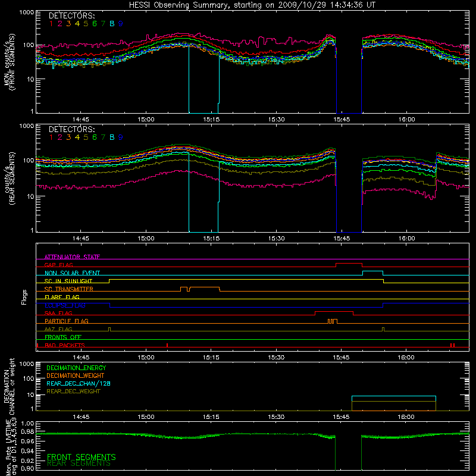Click the FRONTS_OFF flag label
This screenshot has width=476, height=476.
(63, 337)
